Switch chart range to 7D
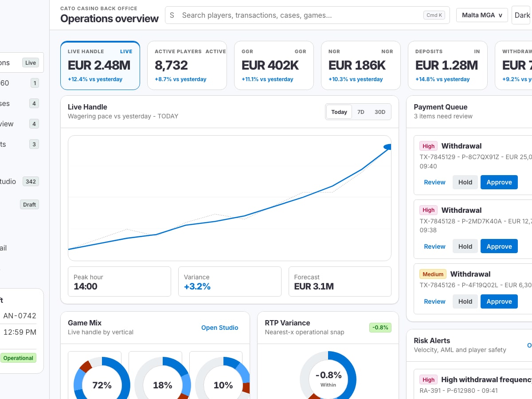This screenshot has width=532, height=399. (x=361, y=112)
